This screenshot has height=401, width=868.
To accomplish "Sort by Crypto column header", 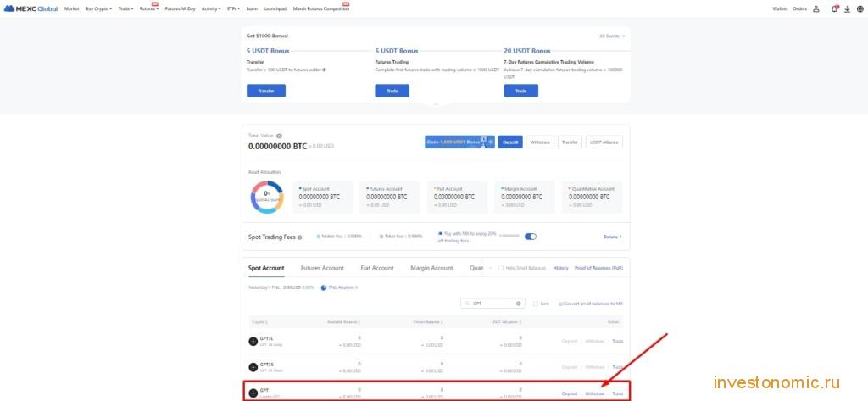I will coord(259,322).
